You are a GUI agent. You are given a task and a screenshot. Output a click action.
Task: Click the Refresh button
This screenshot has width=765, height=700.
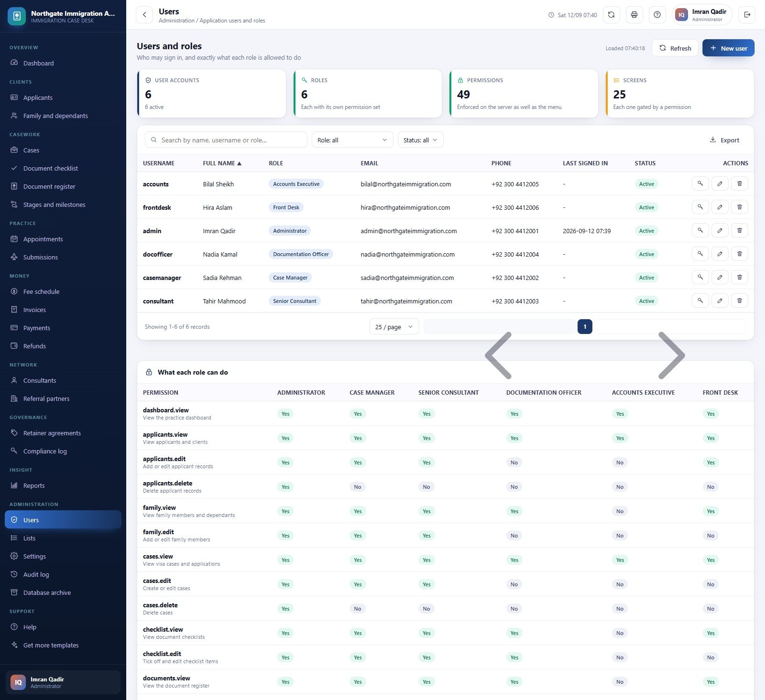[675, 48]
